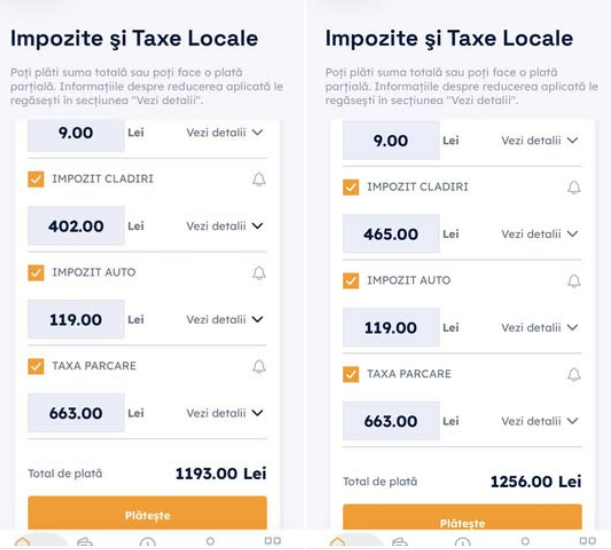Viewport: 611px width, 550px height.
Task: Select the 663.00 amount field on right screen
Action: pyautogui.click(x=391, y=421)
